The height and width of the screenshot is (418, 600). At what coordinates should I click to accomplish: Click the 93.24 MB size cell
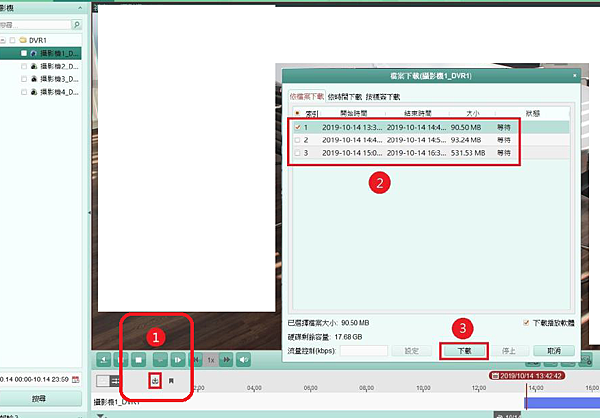(466, 140)
